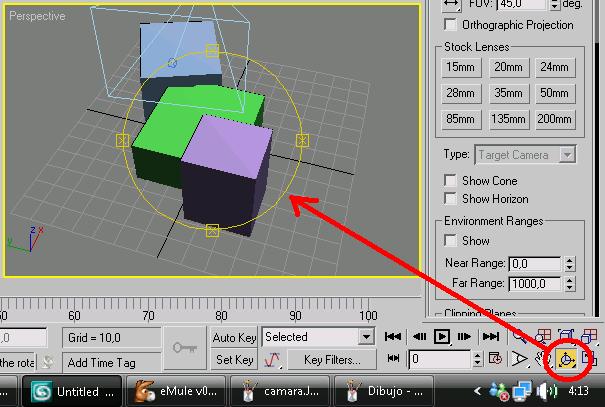The width and height of the screenshot is (605, 407).
Task: Choose the 15mm stock lens
Action: 461,67
